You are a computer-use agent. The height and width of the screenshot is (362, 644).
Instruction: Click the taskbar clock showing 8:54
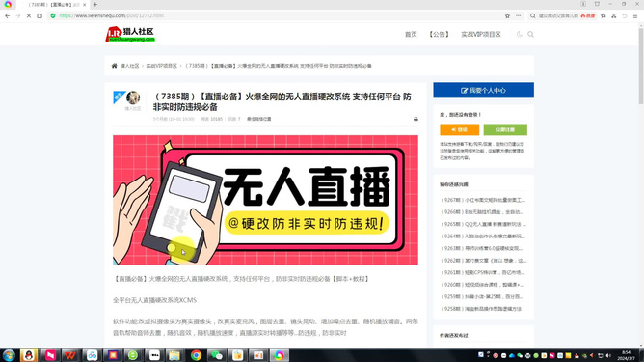coord(626,355)
